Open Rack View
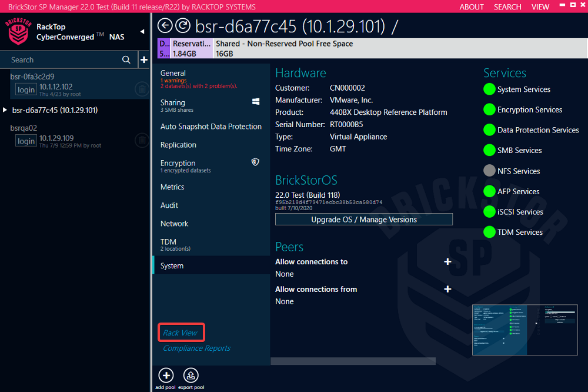The image size is (588, 392). (x=181, y=332)
